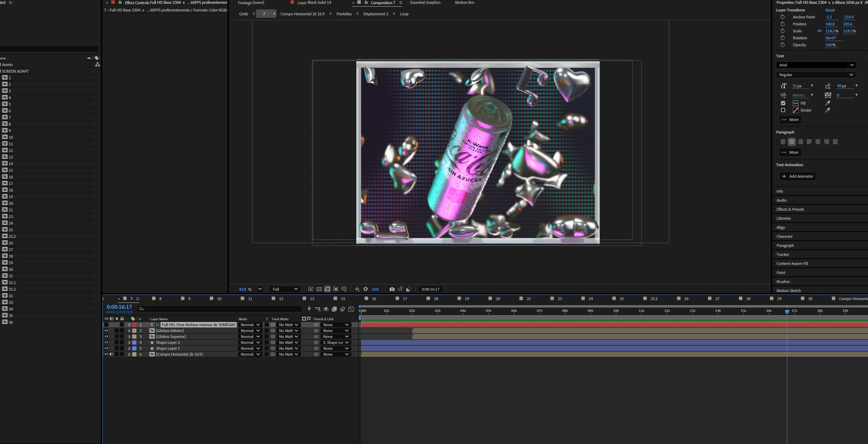Mute audio of Compo Horizontal 2k 16.9 layer
Image resolution: width=868 pixels, height=444 pixels.
pyautogui.click(x=112, y=354)
